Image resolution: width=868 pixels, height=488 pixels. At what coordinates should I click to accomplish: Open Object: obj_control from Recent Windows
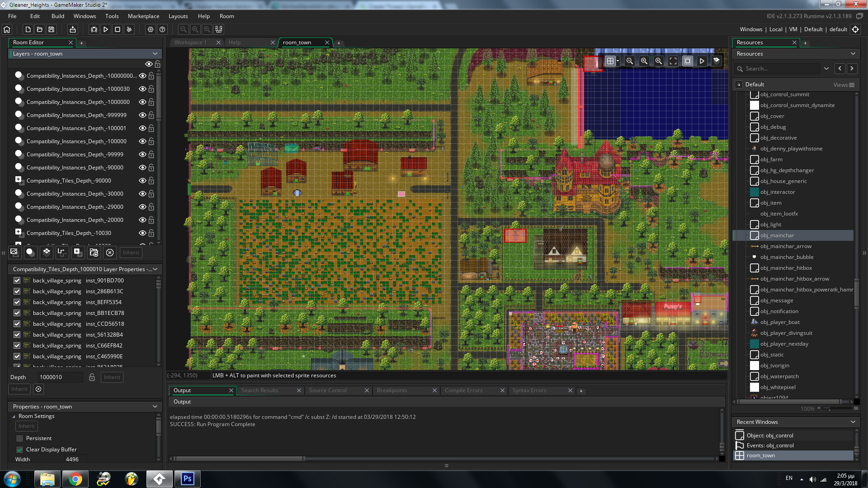[x=769, y=436]
